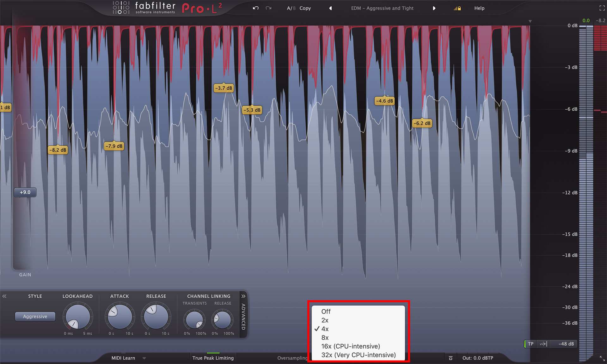Click the -7.9 dB gain reduction label
This screenshot has height=364, width=607.
point(114,146)
